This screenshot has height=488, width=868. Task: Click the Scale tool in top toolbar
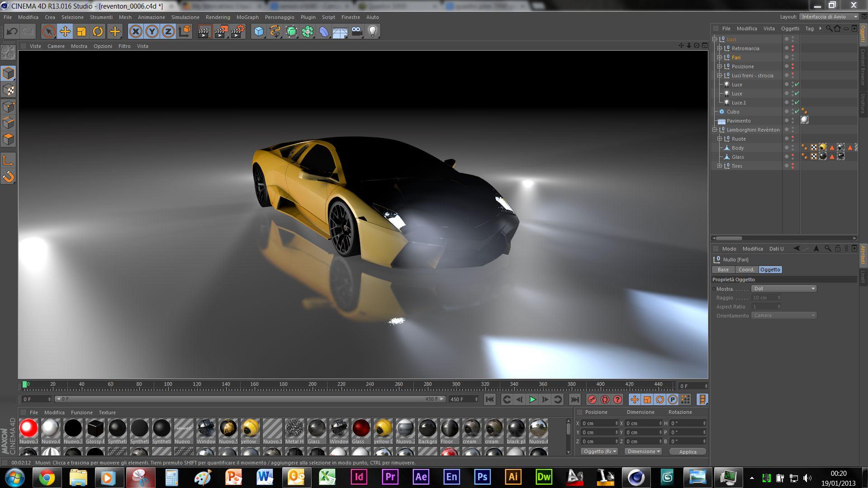[81, 31]
